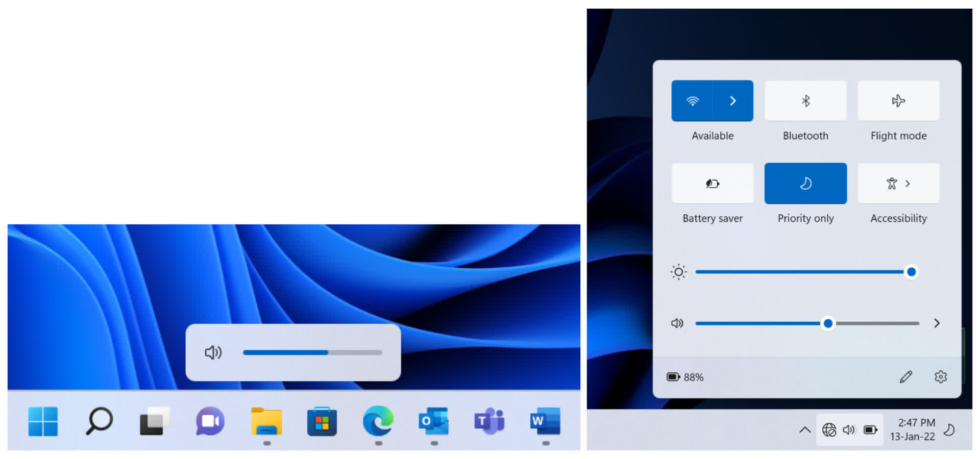Image resolution: width=980 pixels, height=459 pixels.
Task: Enable Bluetooth quick setting
Action: pyautogui.click(x=805, y=101)
